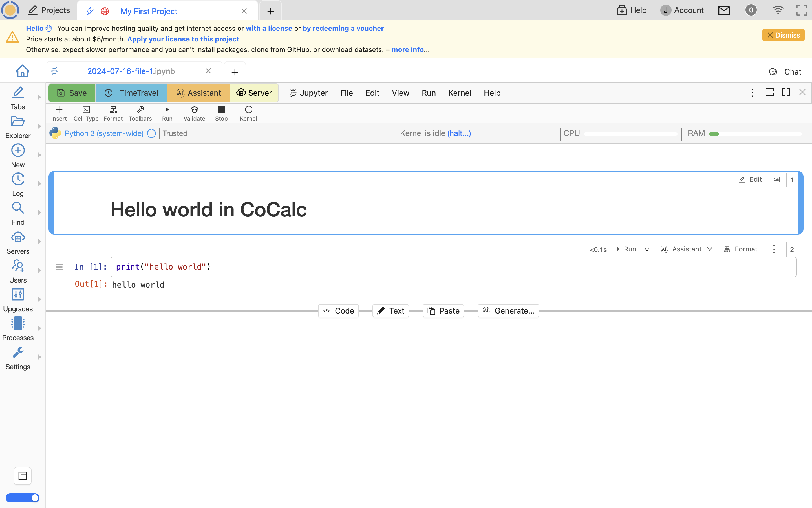Click the notification counter badge

coord(751,10)
